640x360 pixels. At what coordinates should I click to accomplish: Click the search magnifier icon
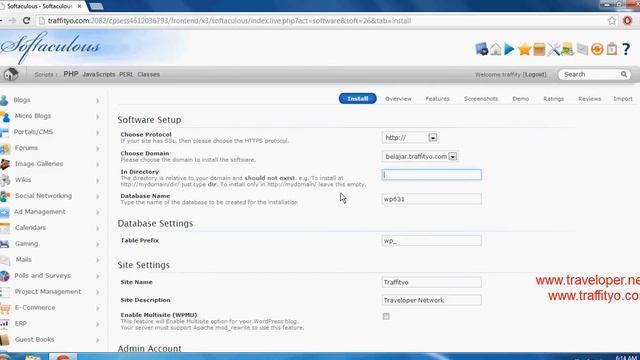click(x=624, y=74)
